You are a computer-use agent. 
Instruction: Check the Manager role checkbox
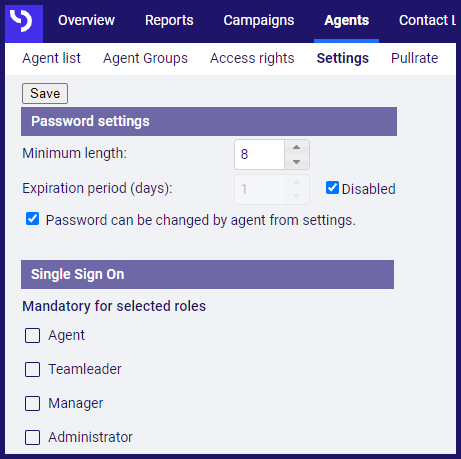click(x=32, y=403)
